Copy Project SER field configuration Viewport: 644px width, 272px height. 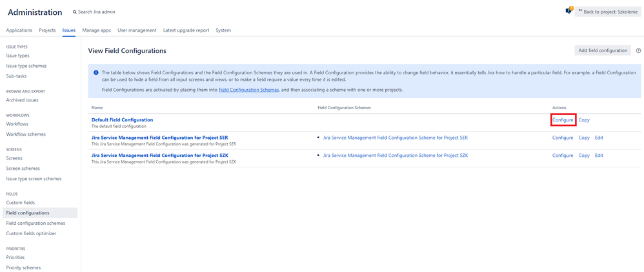584,138
